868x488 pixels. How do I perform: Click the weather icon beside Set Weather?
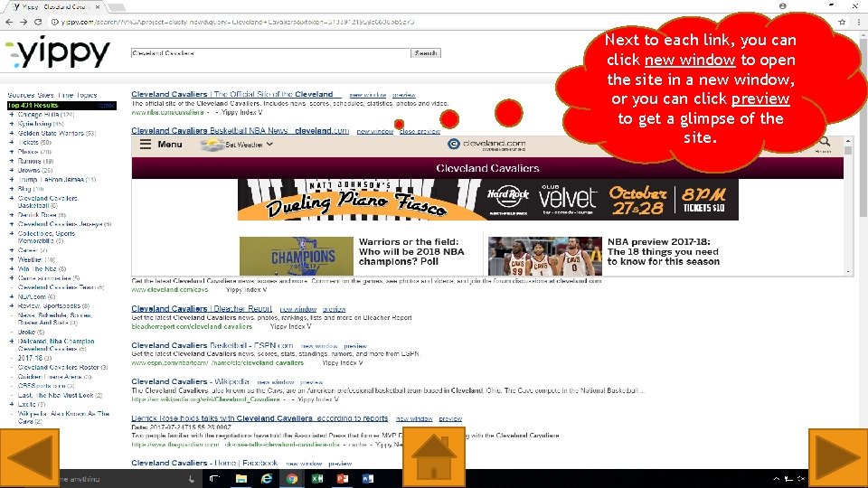[212, 145]
